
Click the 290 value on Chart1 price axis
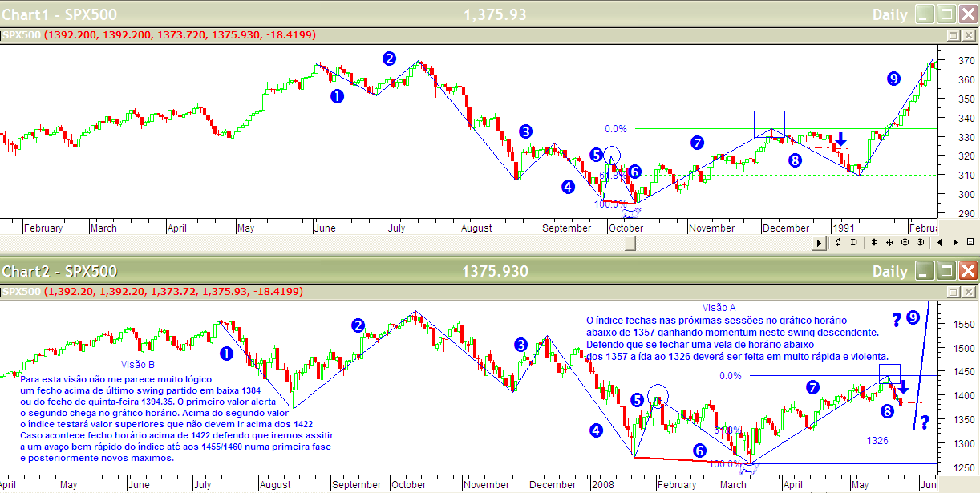(966, 213)
